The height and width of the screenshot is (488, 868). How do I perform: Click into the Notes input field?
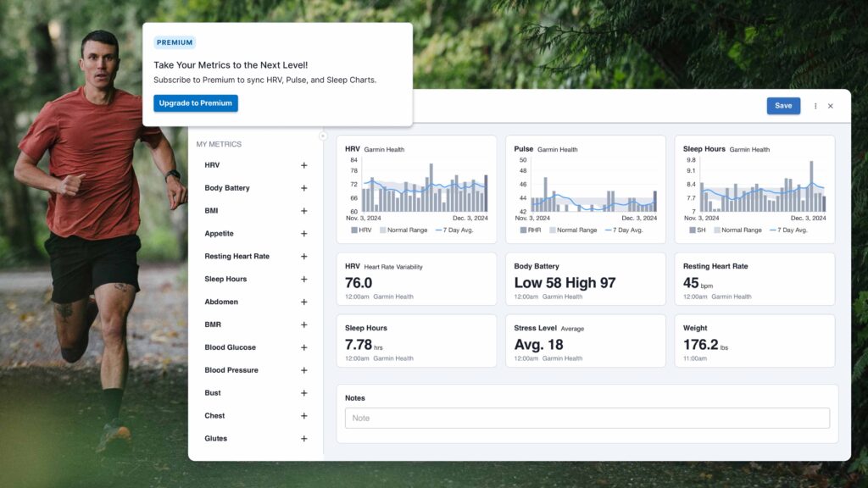coord(587,418)
